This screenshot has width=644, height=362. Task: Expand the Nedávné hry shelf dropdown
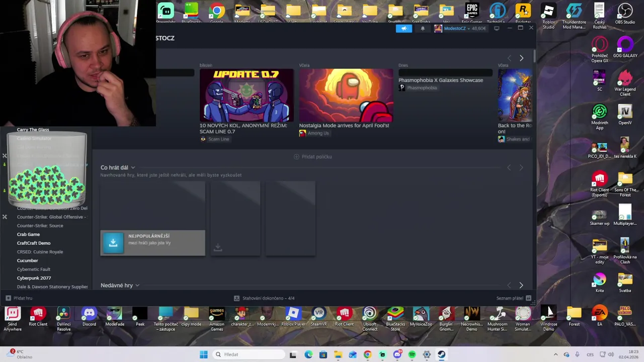pyautogui.click(x=137, y=286)
